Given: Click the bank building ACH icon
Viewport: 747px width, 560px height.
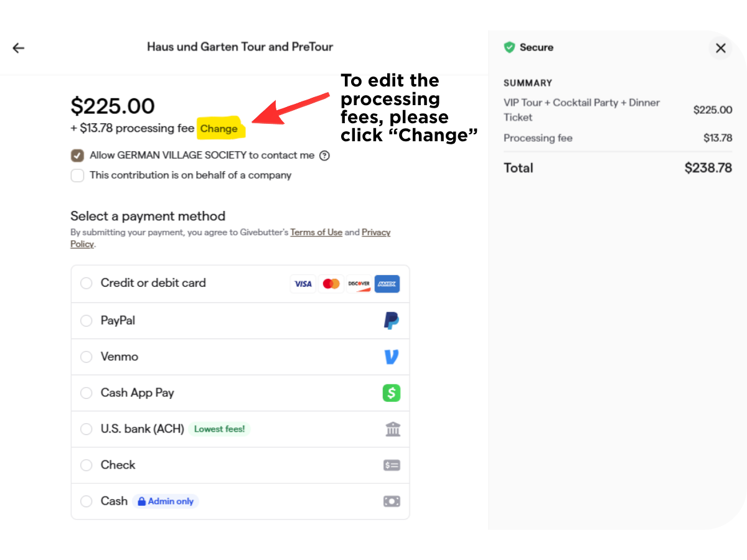Looking at the screenshot, I should pos(393,429).
